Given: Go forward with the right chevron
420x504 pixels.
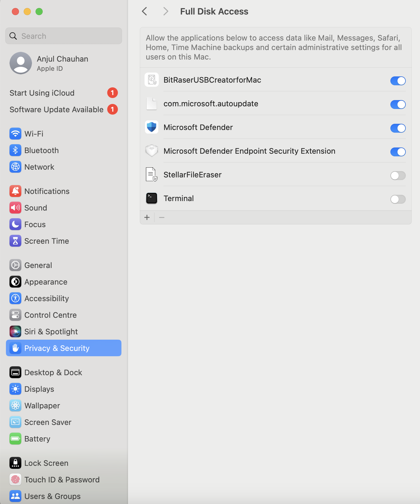Looking at the screenshot, I should pos(166,12).
